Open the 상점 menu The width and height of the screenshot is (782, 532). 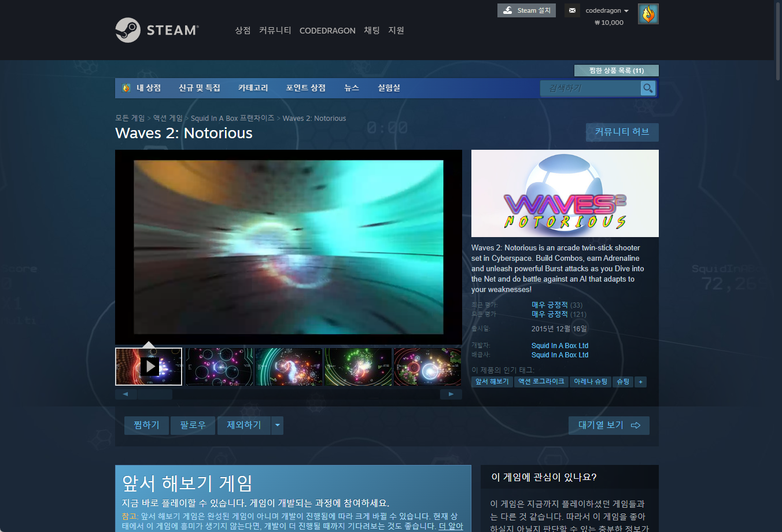click(x=243, y=30)
